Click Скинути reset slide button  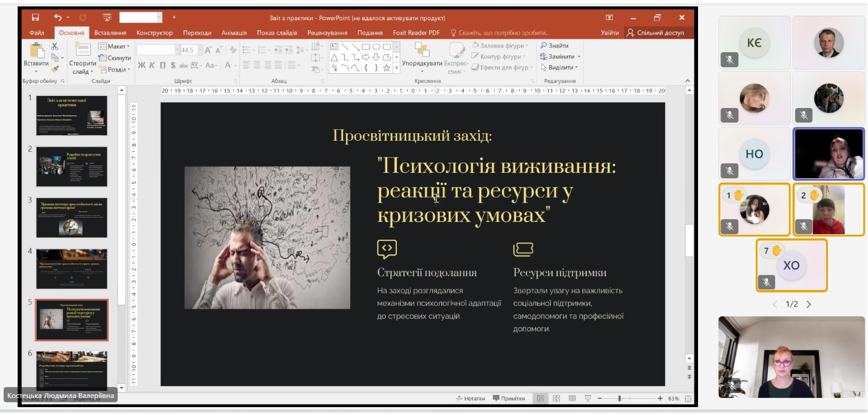[x=115, y=58]
